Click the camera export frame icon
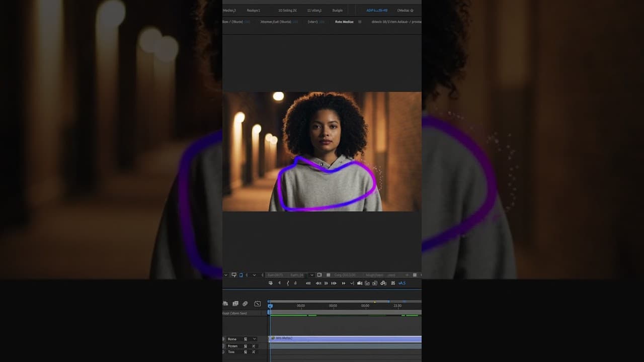The image size is (644, 362). [360, 284]
